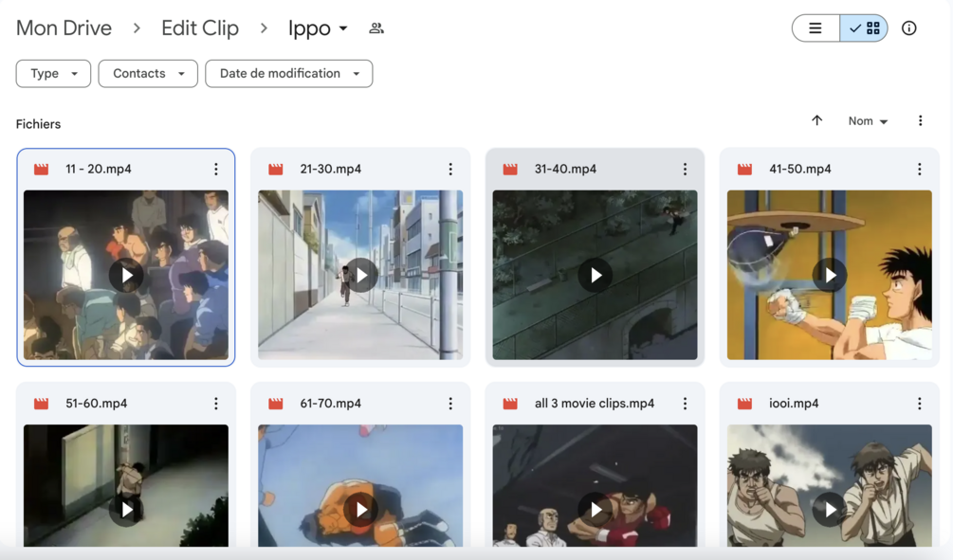
Task: Click video file icon of 41-50.mp4
Action: pos(745,170)
